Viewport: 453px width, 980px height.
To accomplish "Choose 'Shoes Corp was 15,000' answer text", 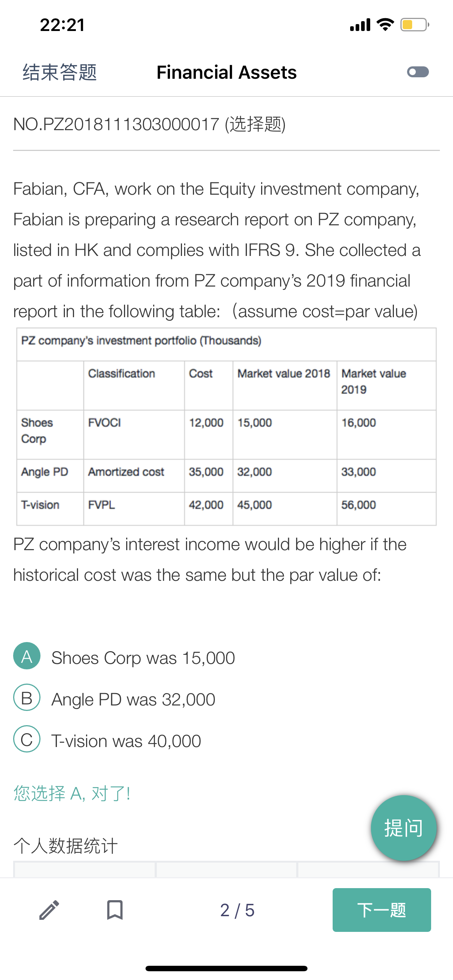I will (x=143, y=658).
